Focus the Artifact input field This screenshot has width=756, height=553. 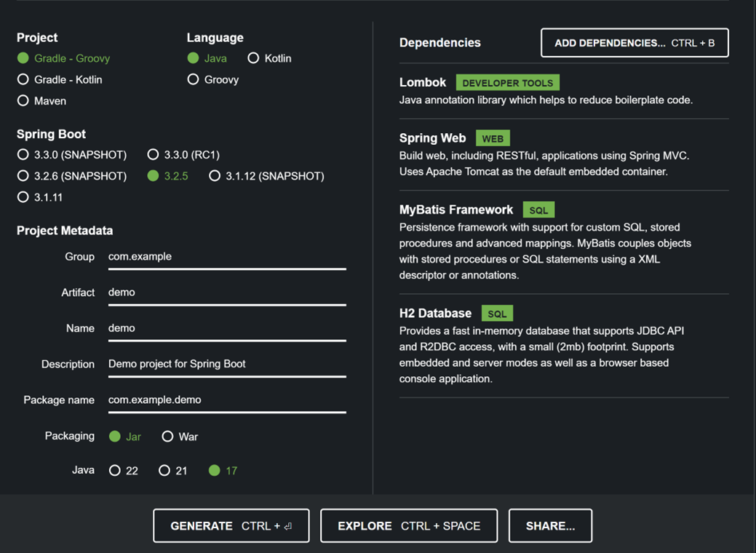click(227, 293)
